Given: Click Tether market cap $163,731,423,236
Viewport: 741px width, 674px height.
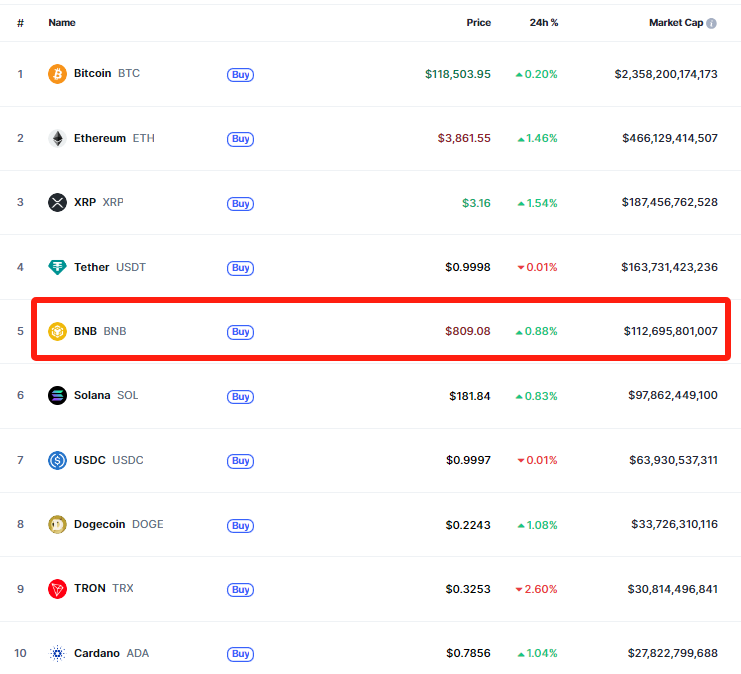Looking at the screenshot, I should [x=669, y=267].
